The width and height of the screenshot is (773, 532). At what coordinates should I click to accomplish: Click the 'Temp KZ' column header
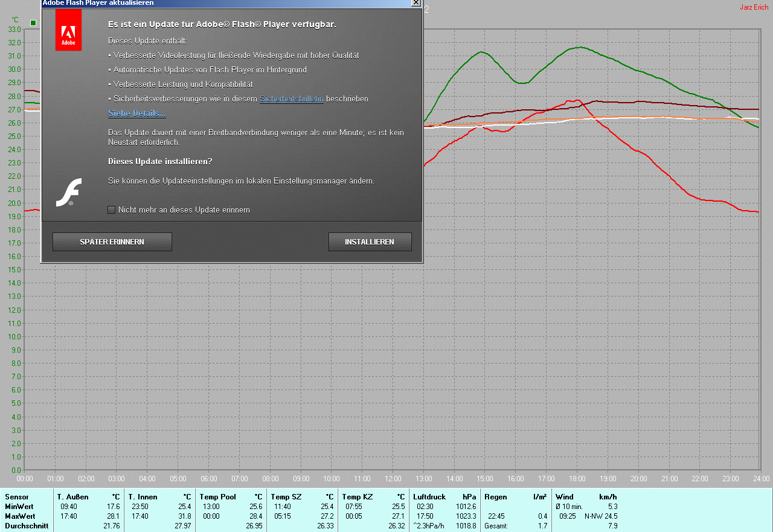(x=358, y=497)
